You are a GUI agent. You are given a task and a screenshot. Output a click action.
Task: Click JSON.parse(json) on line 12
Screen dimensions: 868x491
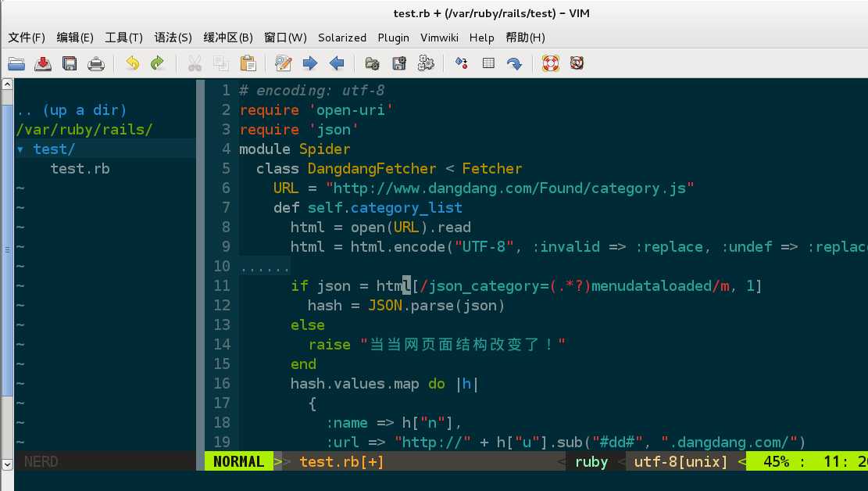pyautogui.click(x=437, y=306)
